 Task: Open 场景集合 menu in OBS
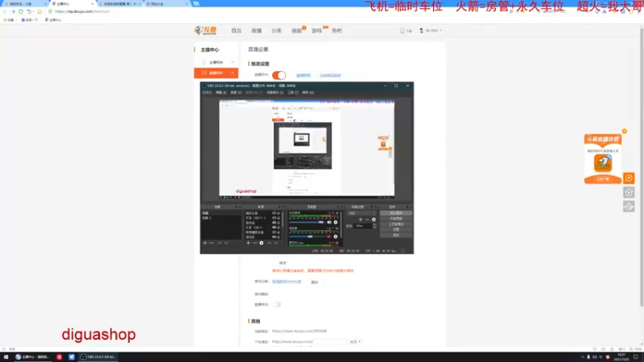275,93
